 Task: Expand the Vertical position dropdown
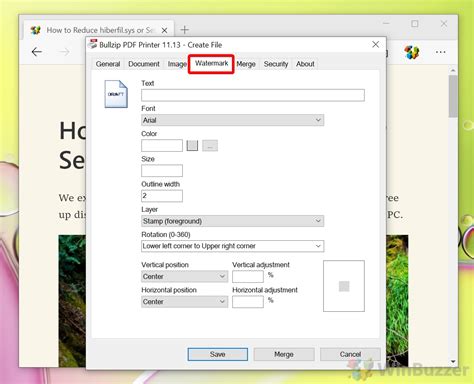click(184, 276)
